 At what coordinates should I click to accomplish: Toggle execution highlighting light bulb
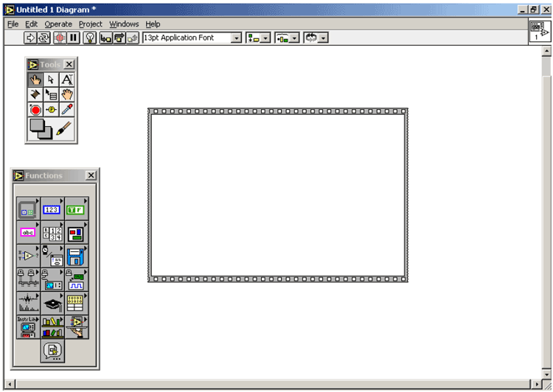pyautogui.click(x=89, y=38)
